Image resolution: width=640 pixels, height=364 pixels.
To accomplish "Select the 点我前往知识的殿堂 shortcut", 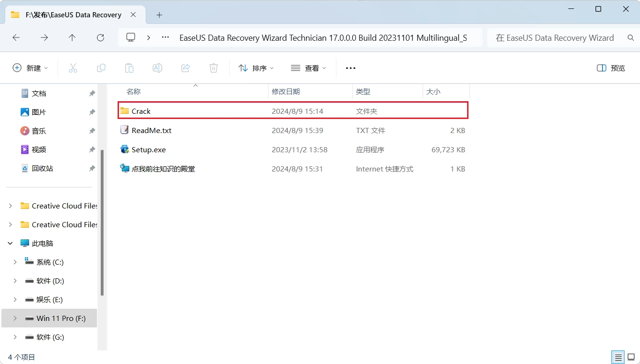I will (x=293, y=169).
